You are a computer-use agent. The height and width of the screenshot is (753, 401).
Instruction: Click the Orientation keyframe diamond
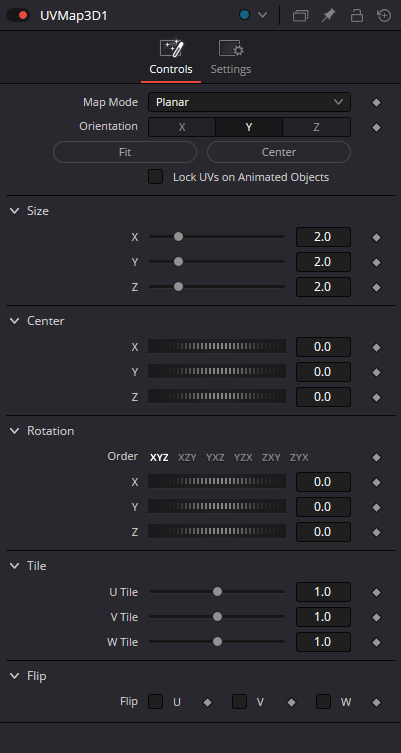pos(377,128)
